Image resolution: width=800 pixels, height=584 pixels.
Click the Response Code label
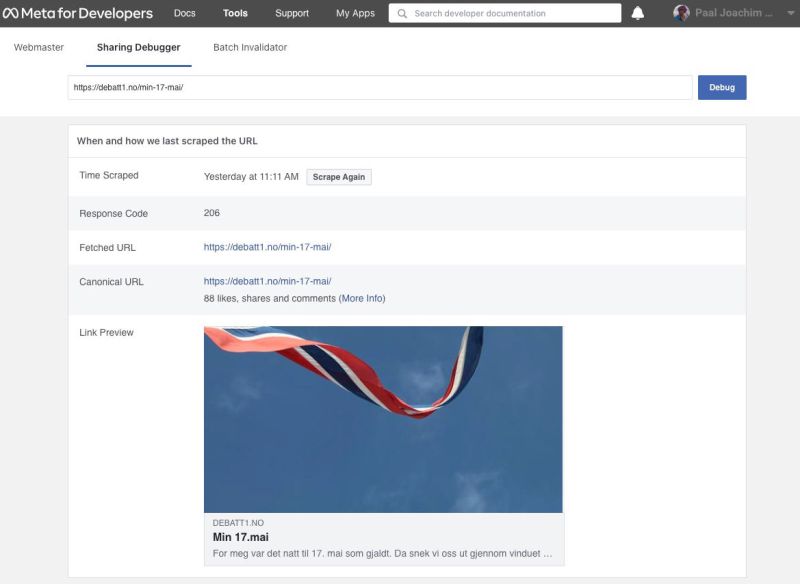click(113, 214)
